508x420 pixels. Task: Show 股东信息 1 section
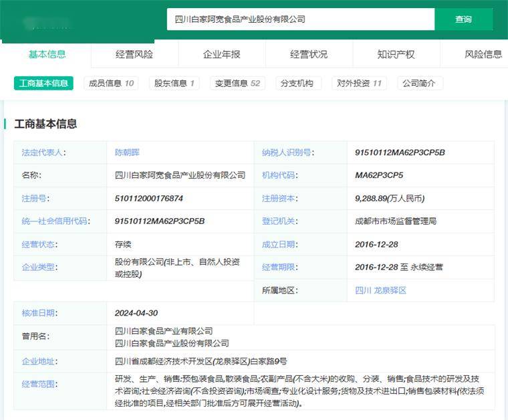(x=174, y=84)
